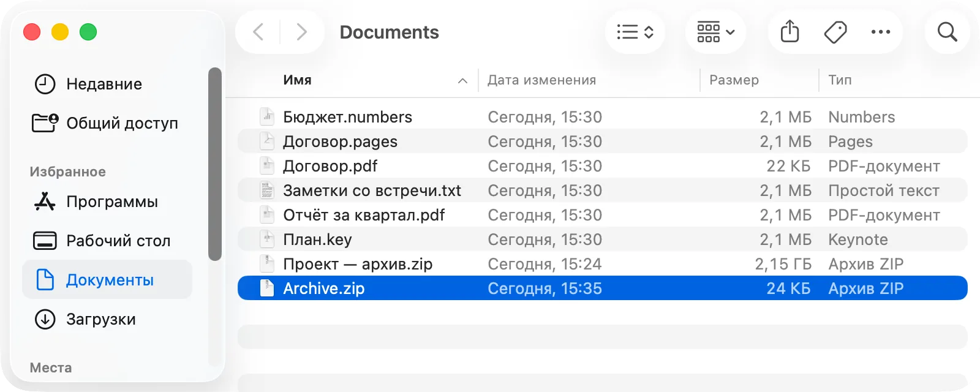The image size is (980, 392).
Task: Click the yellow minimize window button
Action: pyautogui.click(x=60, y=31)
